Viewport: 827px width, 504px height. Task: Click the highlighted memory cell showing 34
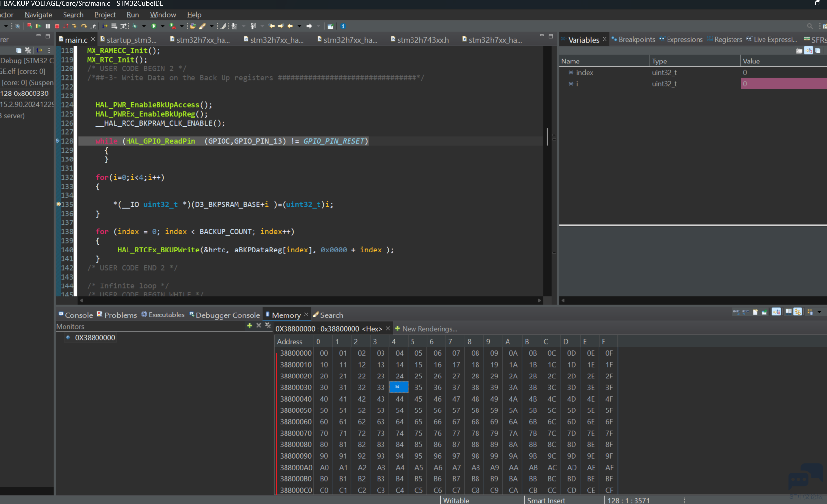coord(398,387)
